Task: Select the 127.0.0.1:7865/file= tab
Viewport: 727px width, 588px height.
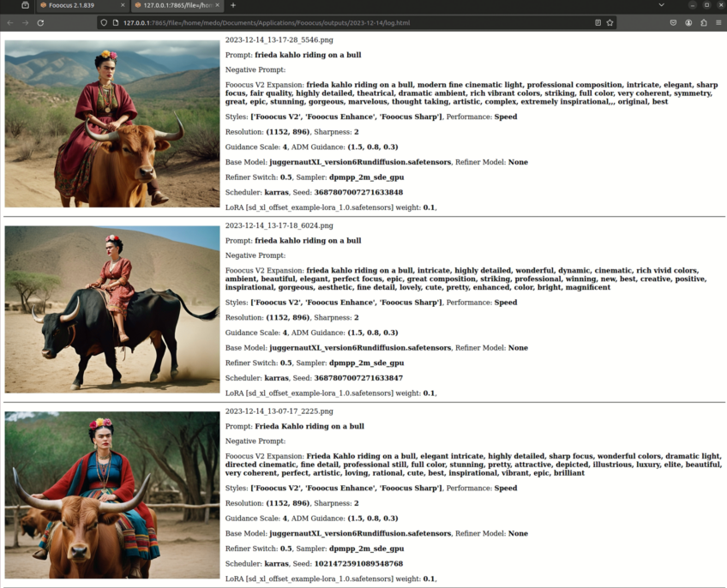Action: click(177, 5)
